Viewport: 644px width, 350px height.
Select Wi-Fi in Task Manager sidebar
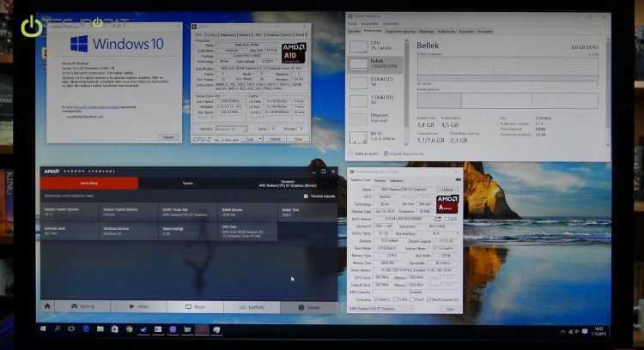[x=376, y=136]
